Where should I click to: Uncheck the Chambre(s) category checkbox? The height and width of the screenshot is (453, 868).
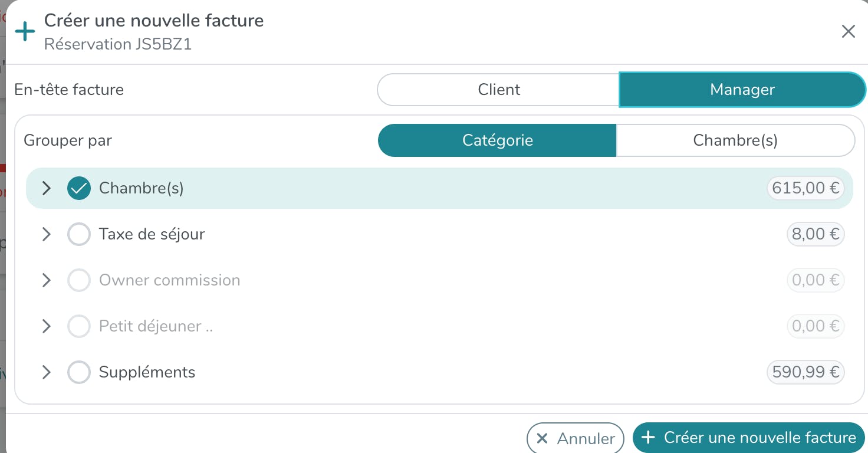pyautogui.click(x=79, y=188)
